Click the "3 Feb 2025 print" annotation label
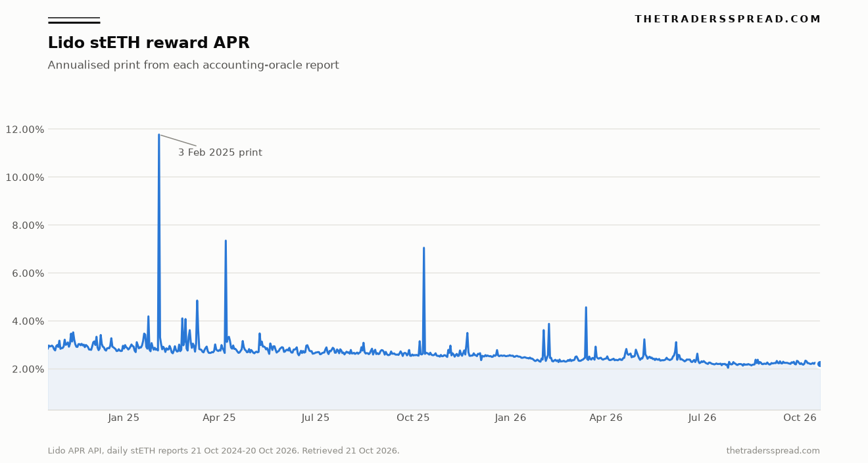The height and width of the screenshot is (463, 868). coord(220,153)
